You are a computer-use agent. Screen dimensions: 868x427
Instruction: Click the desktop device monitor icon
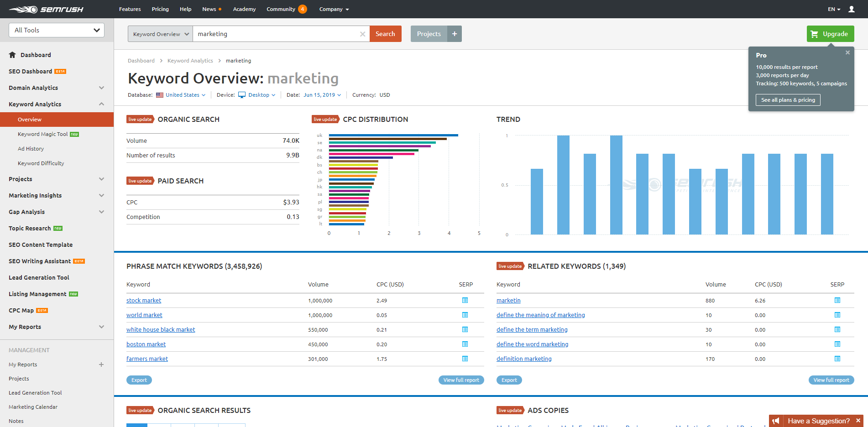click(242, 95)
